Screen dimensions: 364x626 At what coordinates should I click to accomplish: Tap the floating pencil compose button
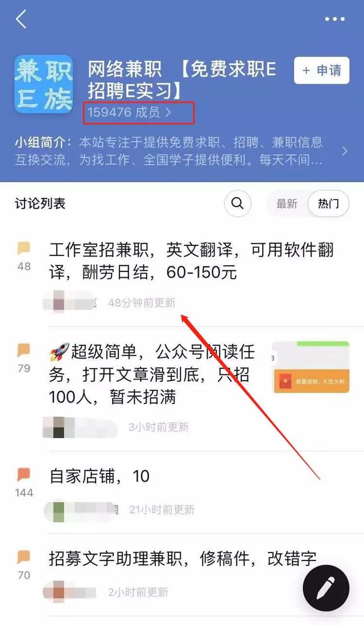point(326,588)
